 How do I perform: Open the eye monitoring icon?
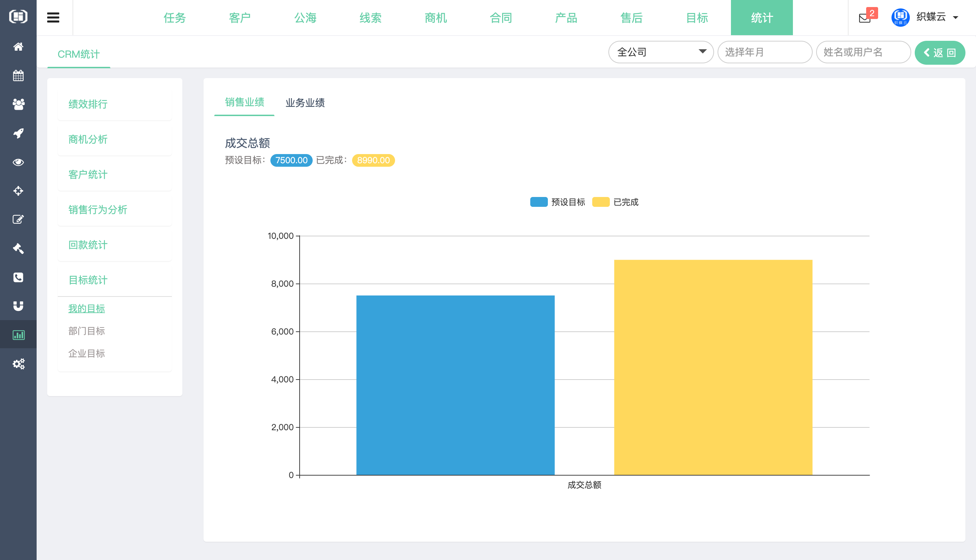[18, 162]
